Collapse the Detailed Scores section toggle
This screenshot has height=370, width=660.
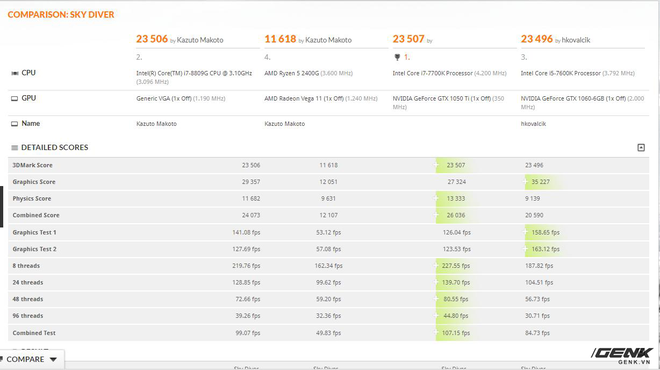641,147
